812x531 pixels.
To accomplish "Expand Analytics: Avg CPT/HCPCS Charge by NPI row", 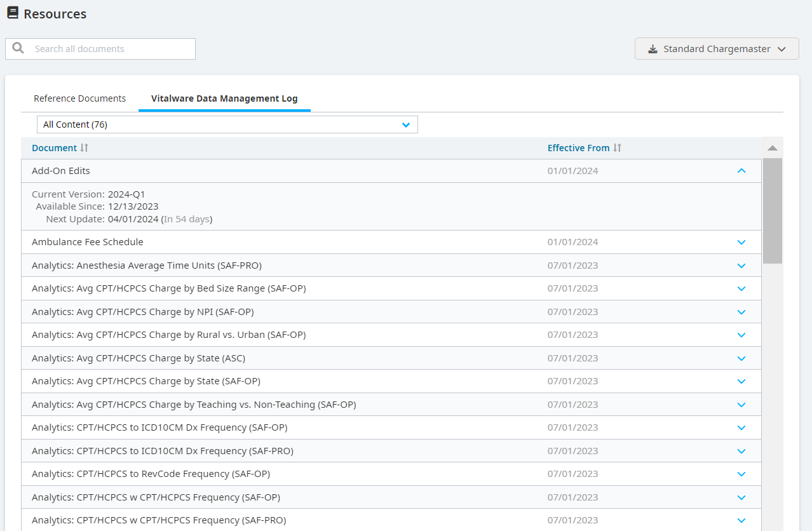I will click(x=741, y=312).
